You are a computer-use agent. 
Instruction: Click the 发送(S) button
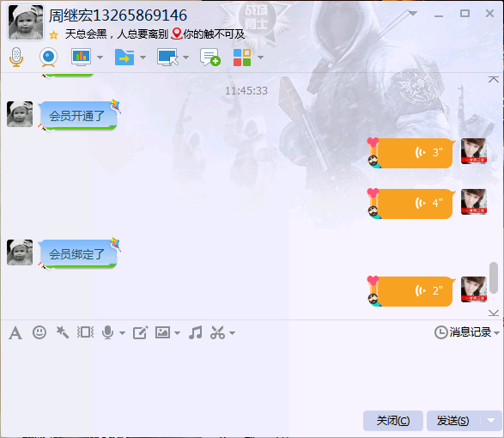452,420
